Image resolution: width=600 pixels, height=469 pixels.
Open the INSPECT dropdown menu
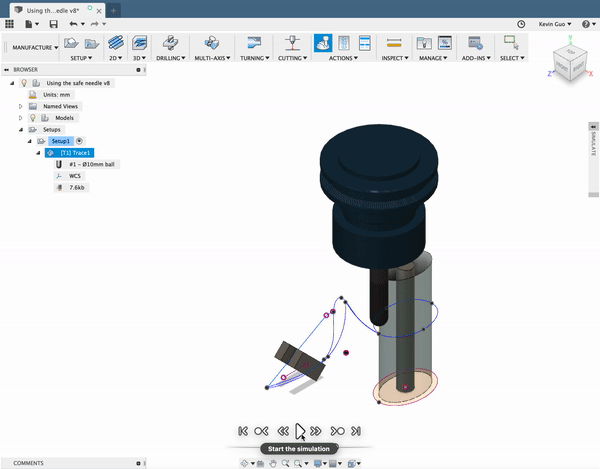[395, 58]
